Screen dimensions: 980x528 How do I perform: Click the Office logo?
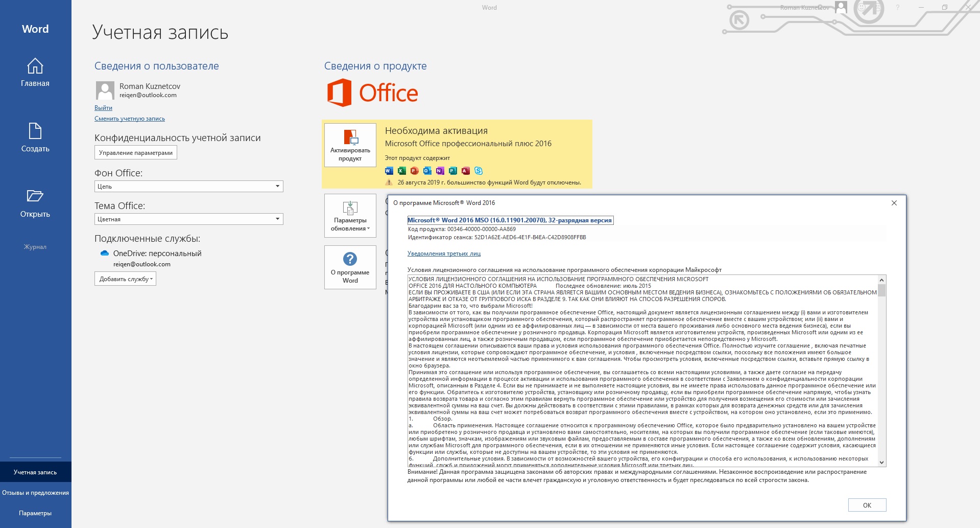[373, 93]
